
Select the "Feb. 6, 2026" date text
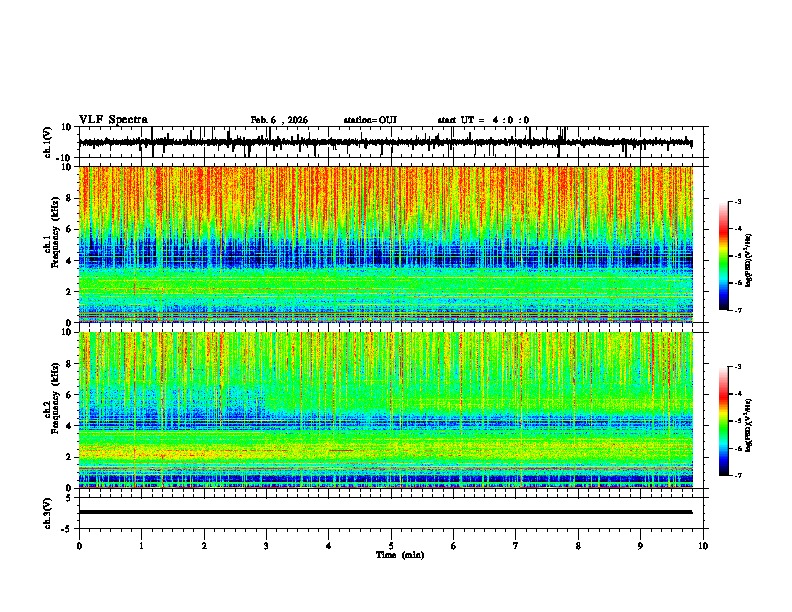point(279,120)
